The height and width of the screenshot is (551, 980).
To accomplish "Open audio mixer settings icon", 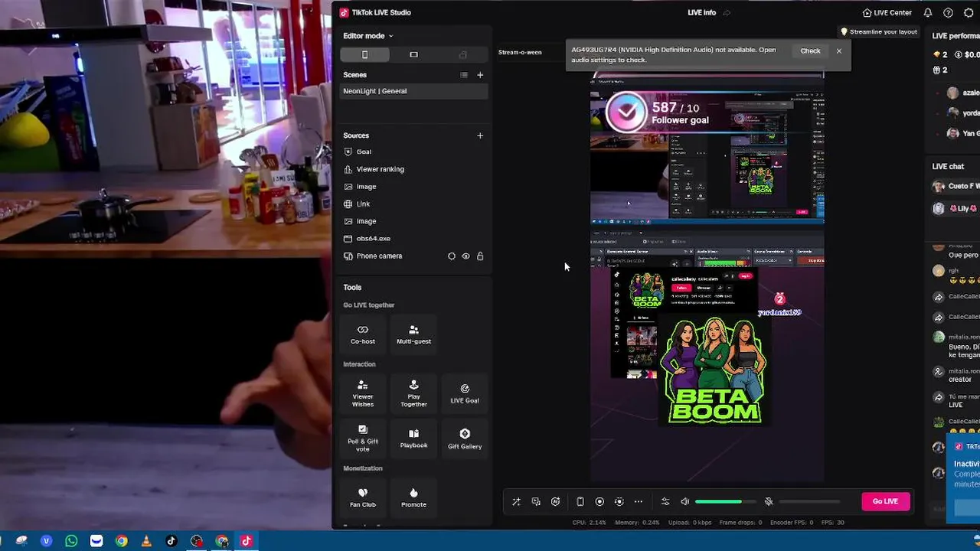I will (665, 502).
